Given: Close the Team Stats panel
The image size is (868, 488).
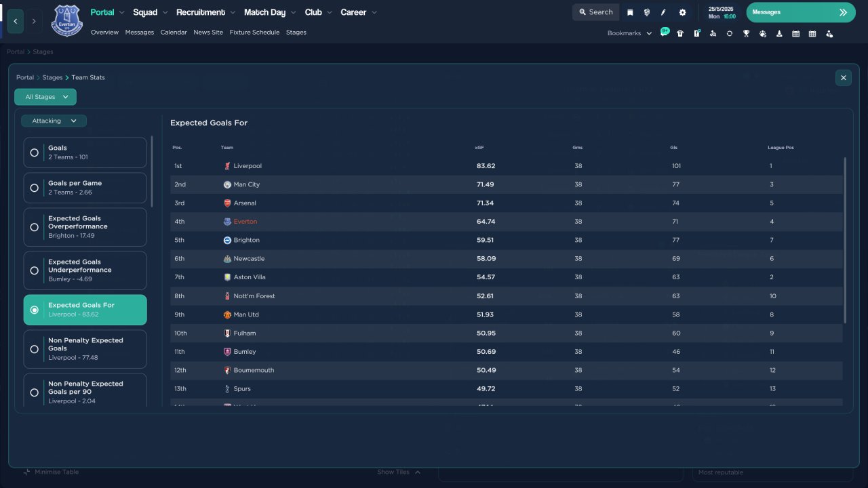Looking at the screenshot, I should 844,78.
